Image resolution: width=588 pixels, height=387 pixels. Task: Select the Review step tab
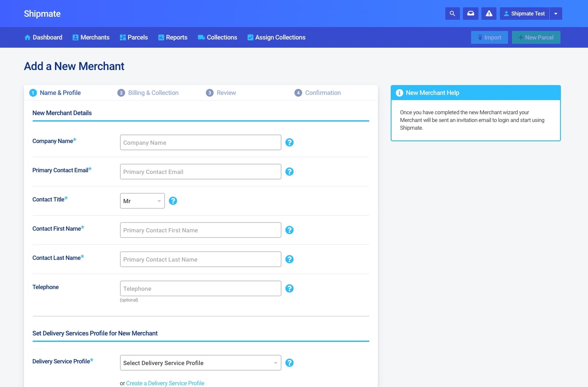(x=221, y=93)
